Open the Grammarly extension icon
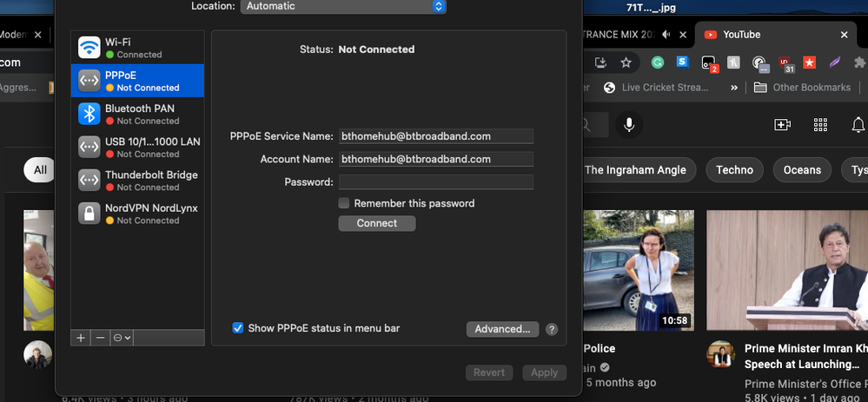Image resolution: width=868 pixels, height=402 pixels. tap(657, 63)
